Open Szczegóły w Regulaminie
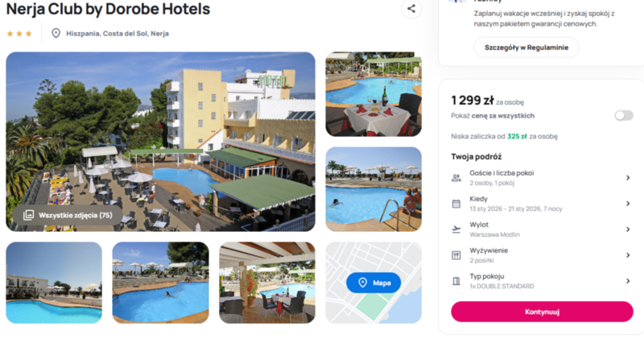This screenshot has height=347, width=644. click(526, 48)
